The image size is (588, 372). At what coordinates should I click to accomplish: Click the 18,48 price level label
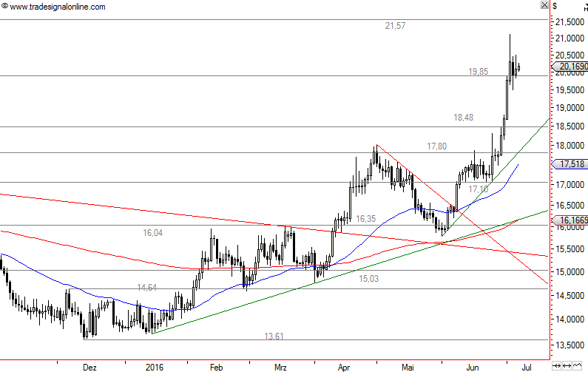463,118
